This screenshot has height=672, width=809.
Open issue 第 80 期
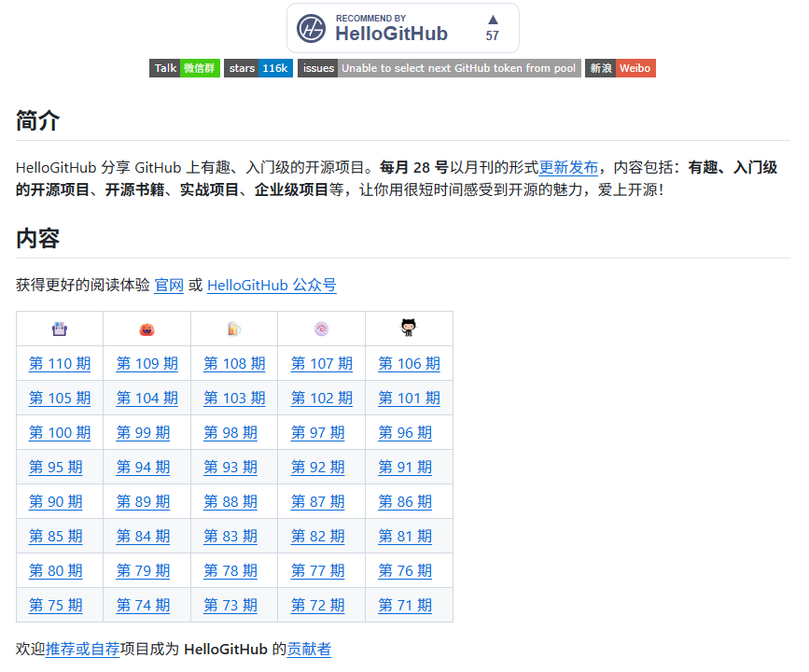pos(55,571)
